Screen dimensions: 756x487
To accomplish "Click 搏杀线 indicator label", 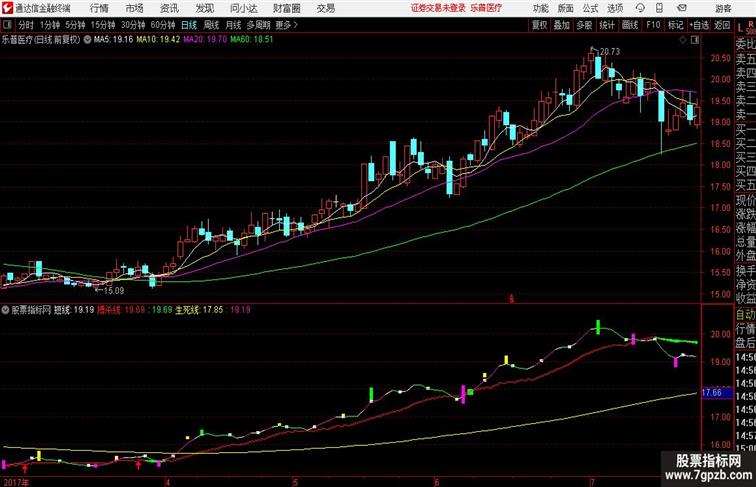I will point(109,310).
